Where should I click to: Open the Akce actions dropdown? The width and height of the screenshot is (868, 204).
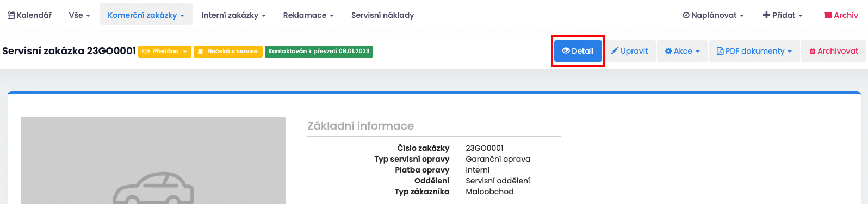683,51
